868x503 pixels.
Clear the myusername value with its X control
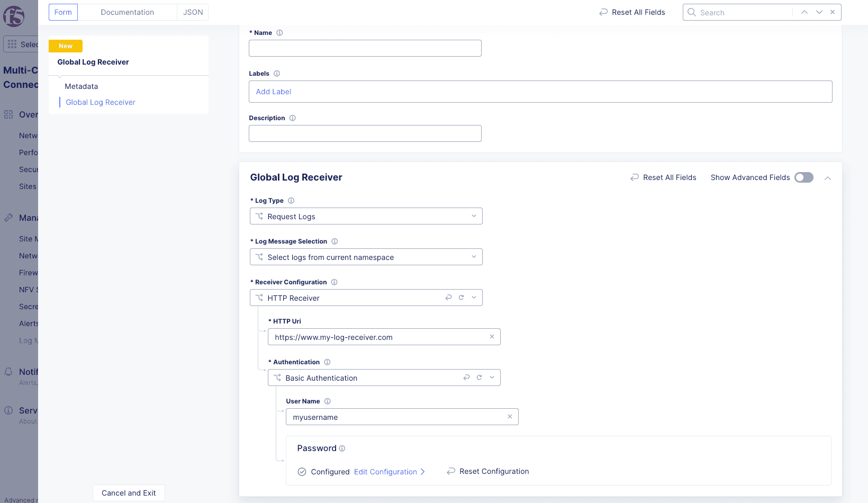(x=510, y=417)
